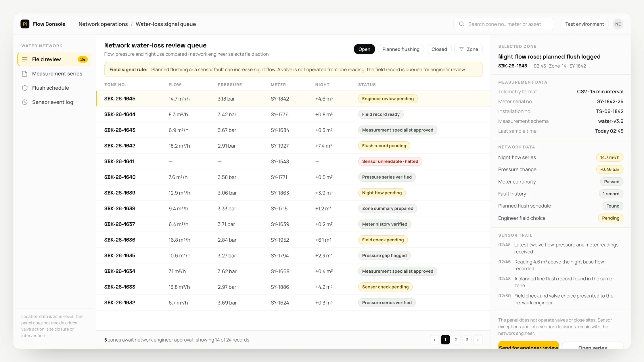Open the Zone filter dropdown
This screenshot has height=362, width=644.
(x=468, y=49)
